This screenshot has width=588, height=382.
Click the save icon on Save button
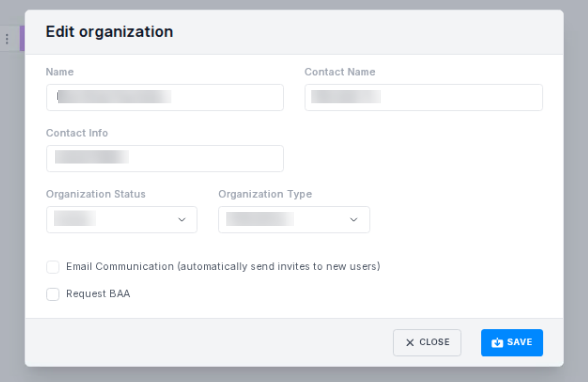tap(497, 343)
